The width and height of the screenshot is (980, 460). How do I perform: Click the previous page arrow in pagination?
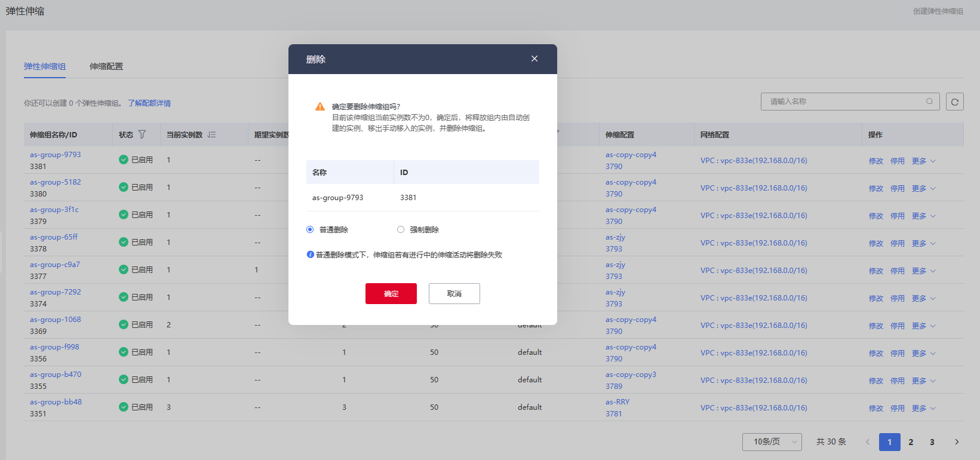[x=868, y=442]
